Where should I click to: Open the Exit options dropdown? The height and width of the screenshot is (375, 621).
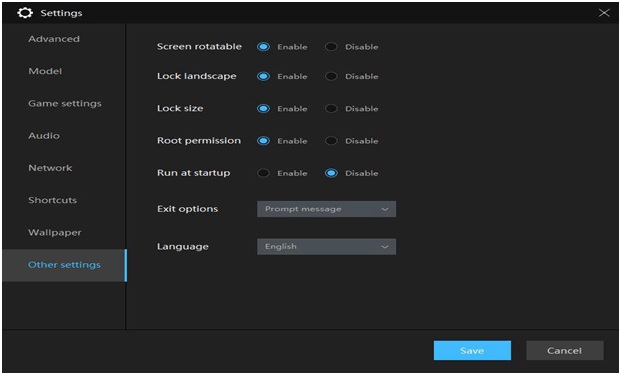click(x=326, y=209)
